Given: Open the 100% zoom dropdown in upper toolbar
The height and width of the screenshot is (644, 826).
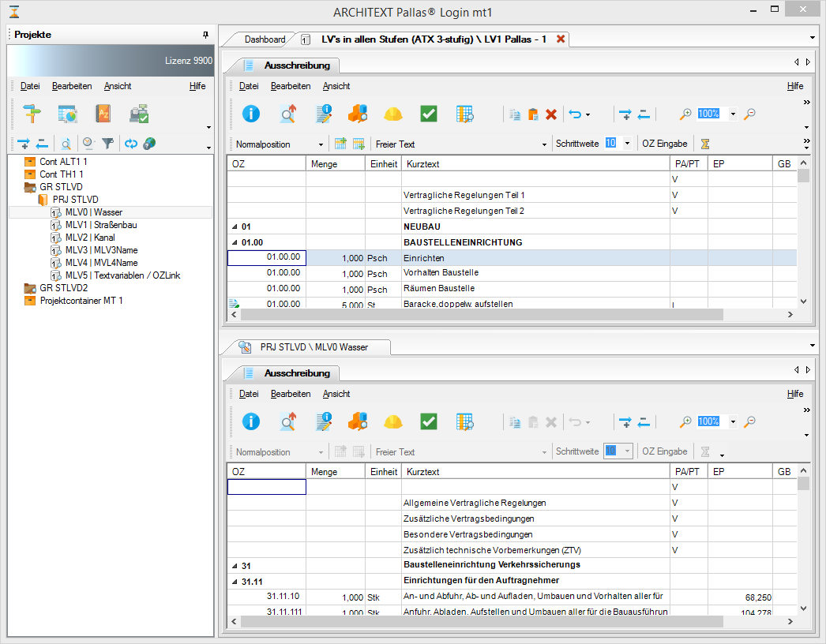Looking at the screenshot, I should (x=733, y=114).
